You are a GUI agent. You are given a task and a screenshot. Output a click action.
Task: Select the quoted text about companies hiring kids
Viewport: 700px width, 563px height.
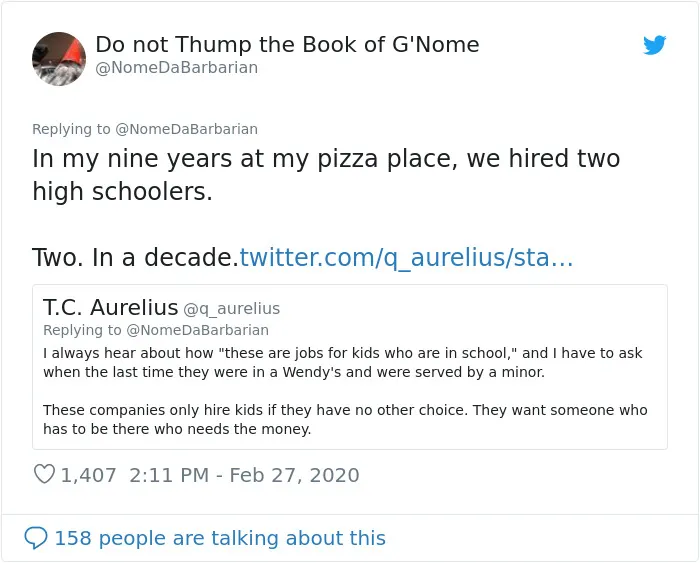point(345,419)
